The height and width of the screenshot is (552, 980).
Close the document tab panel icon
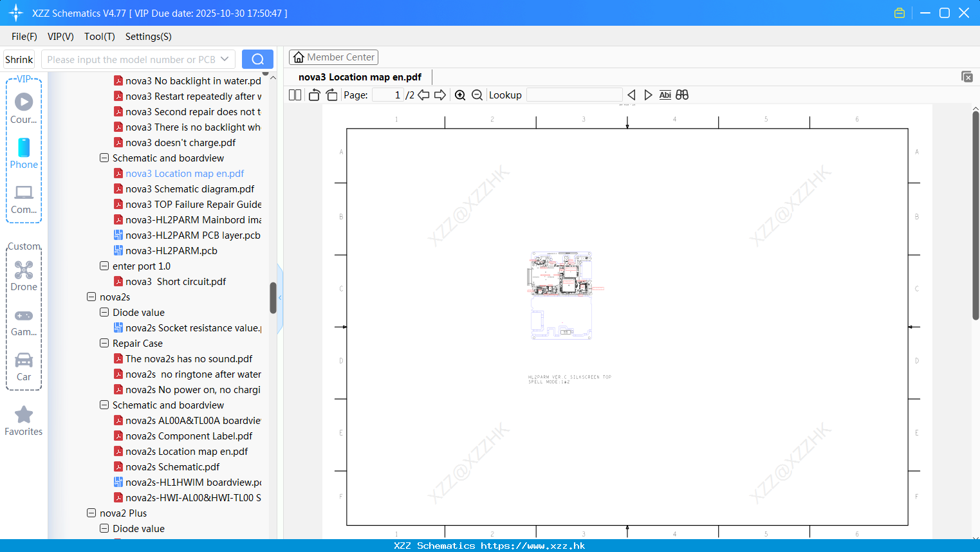click(x=966, y=77)
